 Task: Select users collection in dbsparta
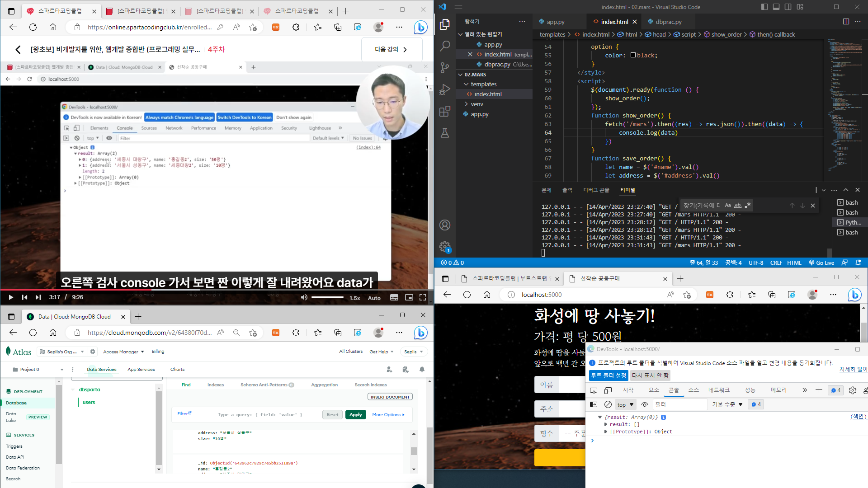click(89, 402)
